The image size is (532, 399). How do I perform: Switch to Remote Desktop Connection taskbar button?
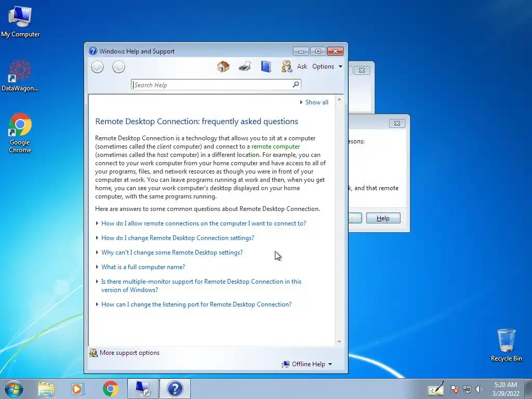click(142, 389)
